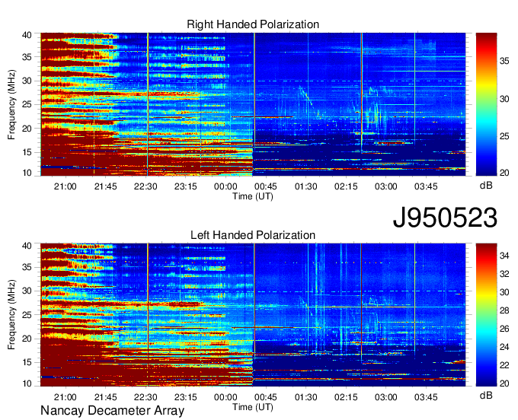
Task: Click the 25 dB label on the top colorbar
Action: [504, 136]
